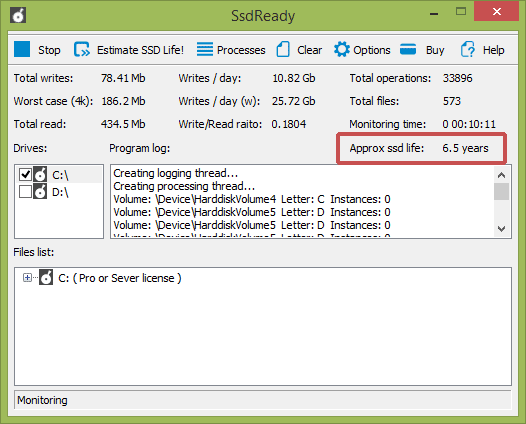Click the 'Creating processing thread...' log line
Image resolution: width=526 pixels, height=424 pixels.
[x=184, y=186]
